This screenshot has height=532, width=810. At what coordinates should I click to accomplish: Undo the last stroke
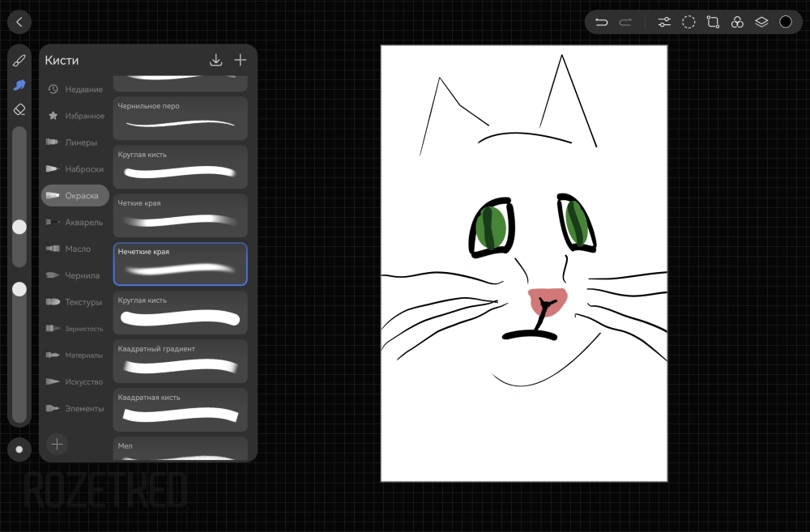(601, 22)
